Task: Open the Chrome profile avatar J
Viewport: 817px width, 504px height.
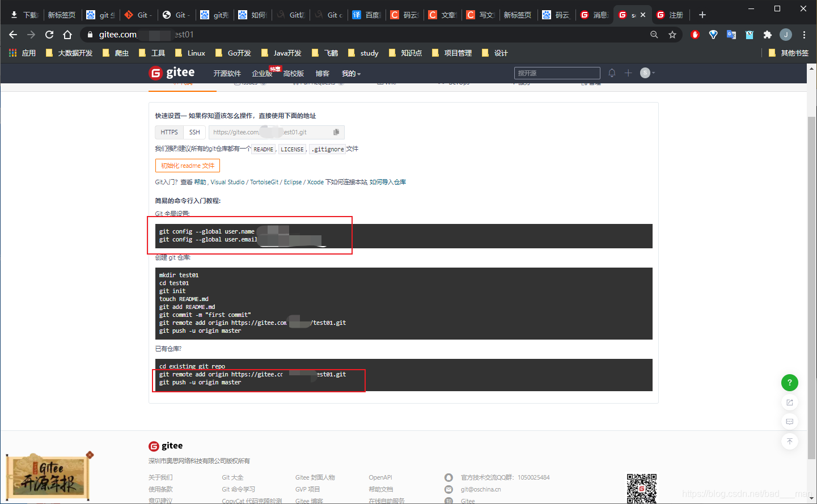Action: (x=786, y=35)
